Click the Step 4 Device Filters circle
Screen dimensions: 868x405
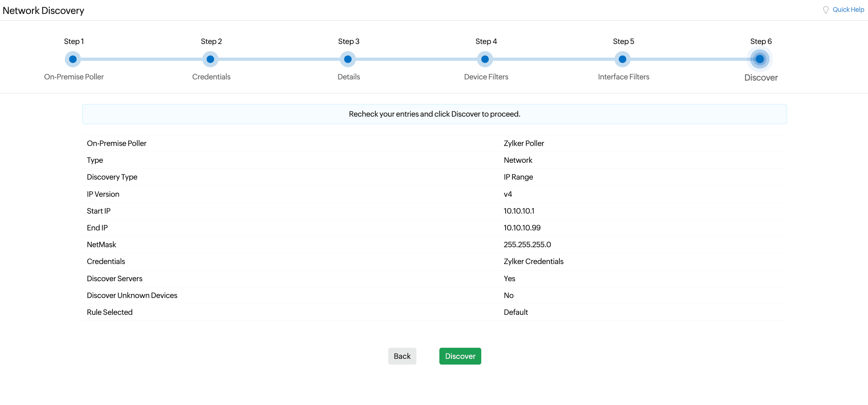pos(485,59)
